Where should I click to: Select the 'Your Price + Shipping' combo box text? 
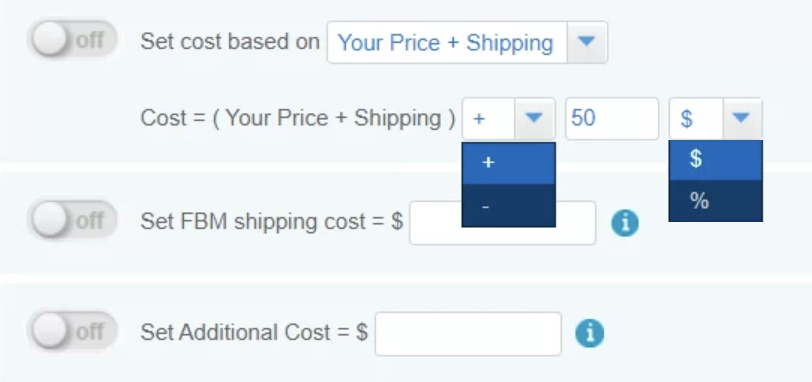[x=446, y=42]
